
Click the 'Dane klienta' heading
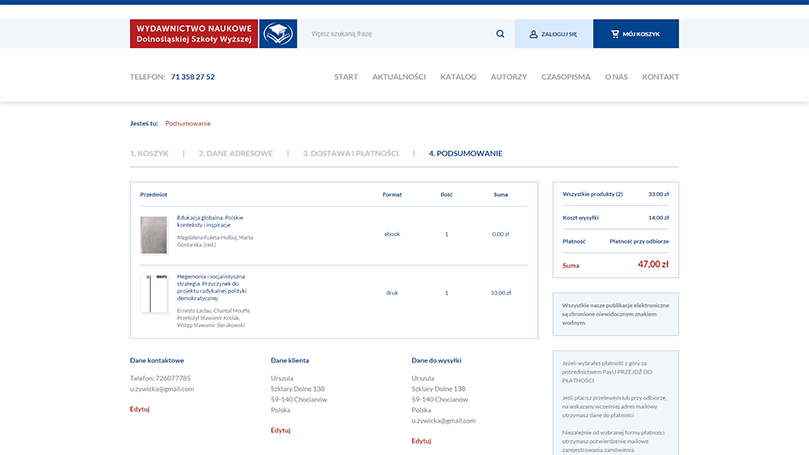click(x=290, y=361)
